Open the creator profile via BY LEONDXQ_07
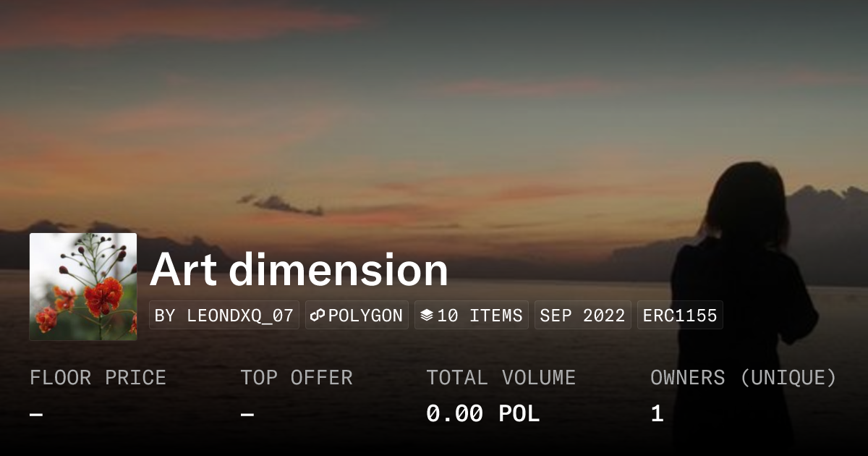The height and width of the screenshot is (456, 868). click(224, 314)
